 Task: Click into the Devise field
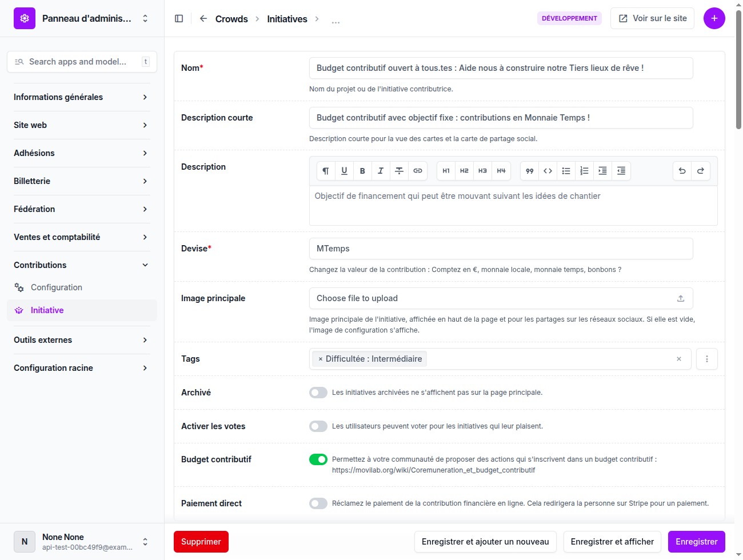pyautogui.click(x=501, y=249)
